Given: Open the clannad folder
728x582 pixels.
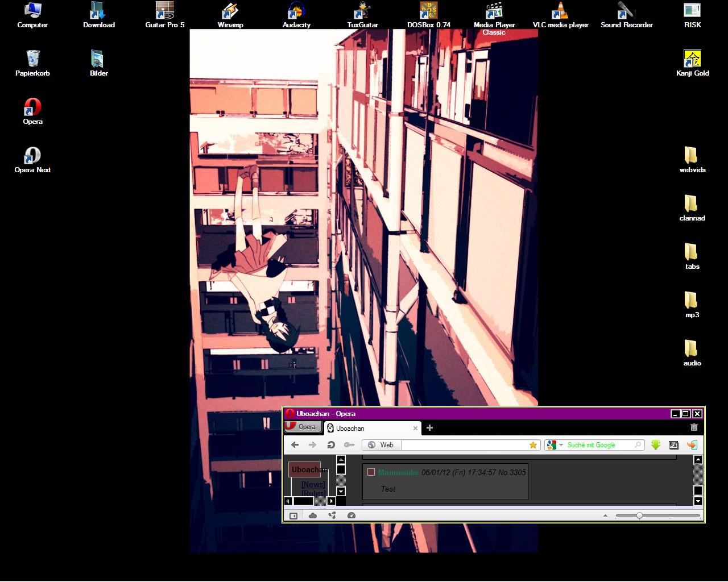Looking at the screenshot, I should pos(692,208).
